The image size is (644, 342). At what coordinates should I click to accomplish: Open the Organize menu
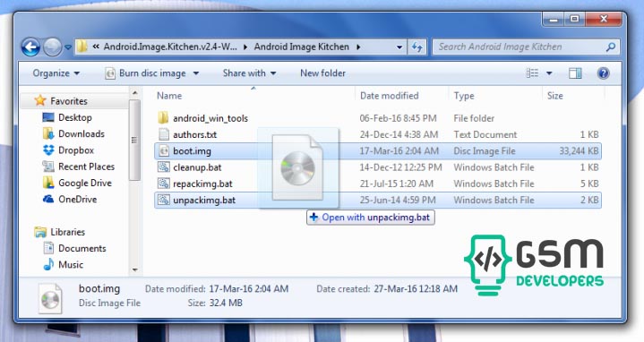[x=56, y=73]
